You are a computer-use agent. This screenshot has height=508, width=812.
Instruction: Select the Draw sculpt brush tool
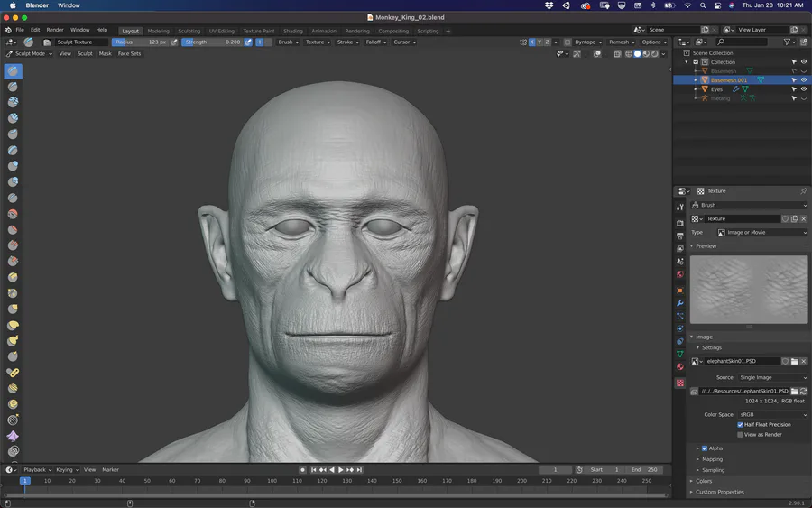point(13,71)
